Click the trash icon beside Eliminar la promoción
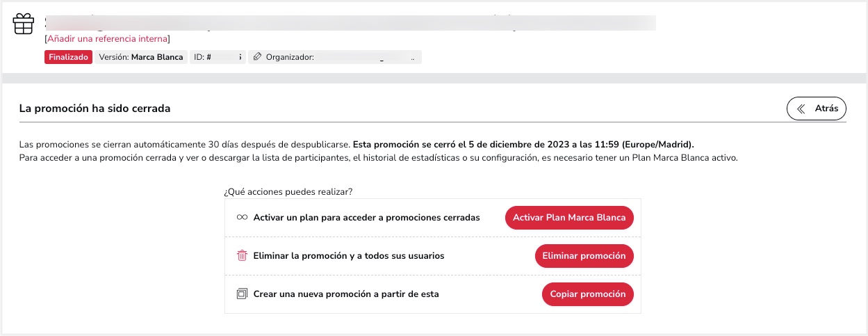 (242, 255)
